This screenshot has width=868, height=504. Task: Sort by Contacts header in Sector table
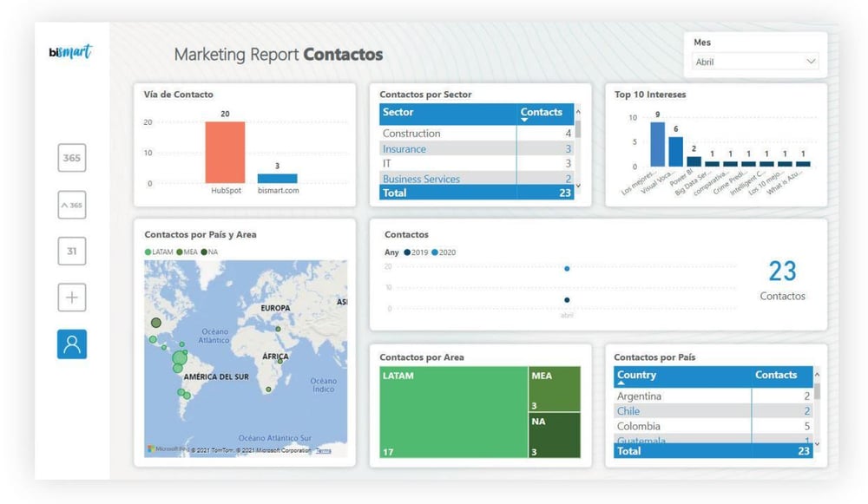[x=541, y=112]
